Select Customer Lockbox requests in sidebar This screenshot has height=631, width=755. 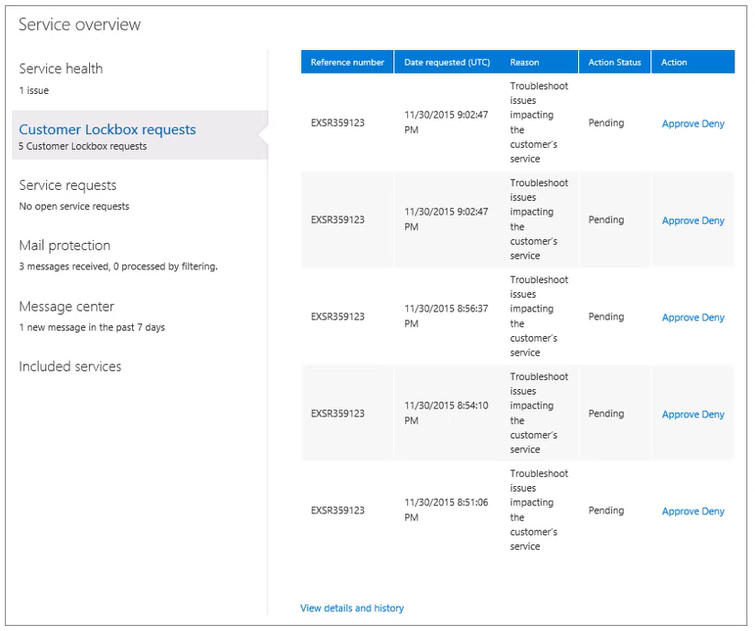coord(107,130)
